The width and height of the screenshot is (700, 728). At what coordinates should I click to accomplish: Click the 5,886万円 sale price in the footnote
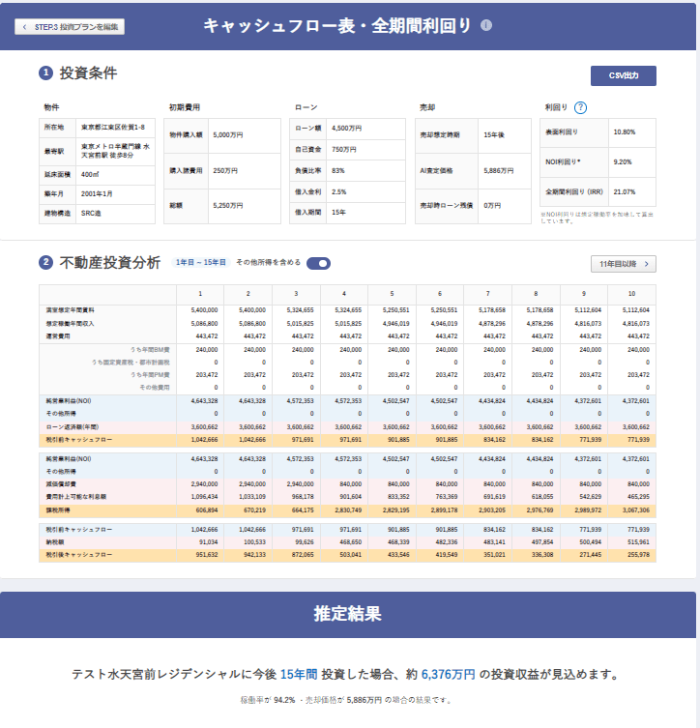(365, 700)
